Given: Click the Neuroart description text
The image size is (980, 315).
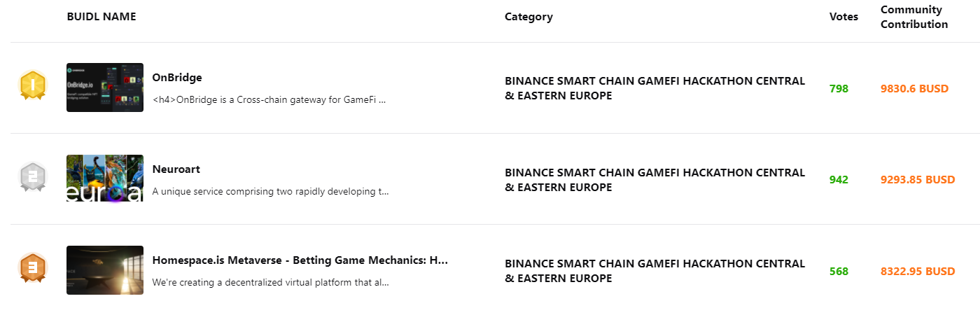Looking at the screenshot, I should click(270, 191).
